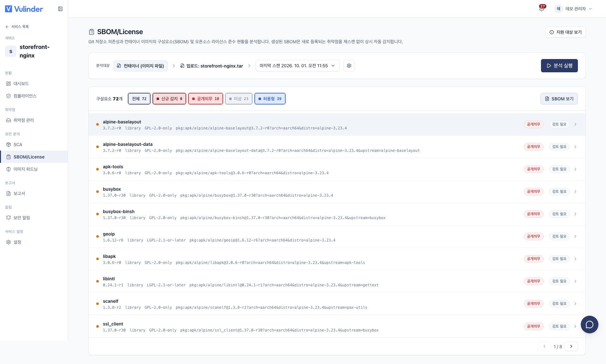Expand the alpine-baselayout row chevron

coord(575,124)
